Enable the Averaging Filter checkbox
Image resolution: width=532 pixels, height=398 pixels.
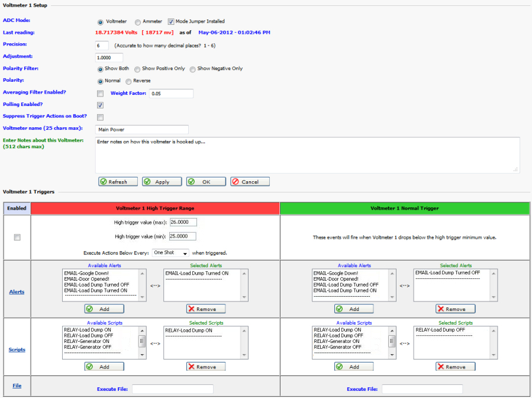click(x=100, y=94)
